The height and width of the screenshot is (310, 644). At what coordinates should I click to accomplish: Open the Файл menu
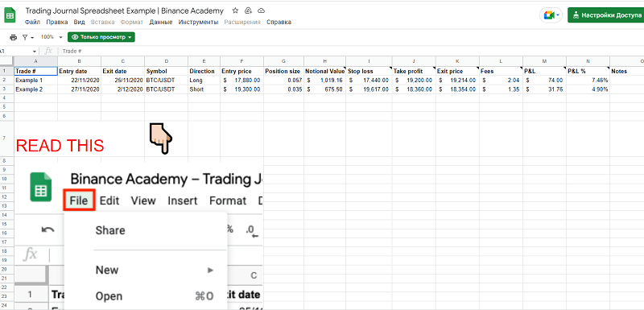pos(32,23)
